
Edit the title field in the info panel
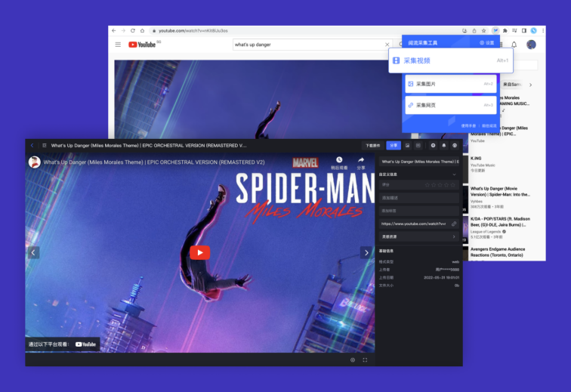coord(419,162)
